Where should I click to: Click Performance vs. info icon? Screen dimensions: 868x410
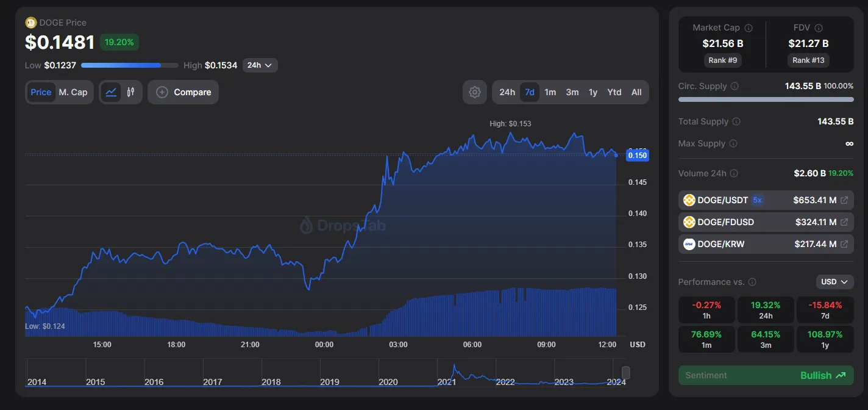pyautogui.click(x=752, y=282)
